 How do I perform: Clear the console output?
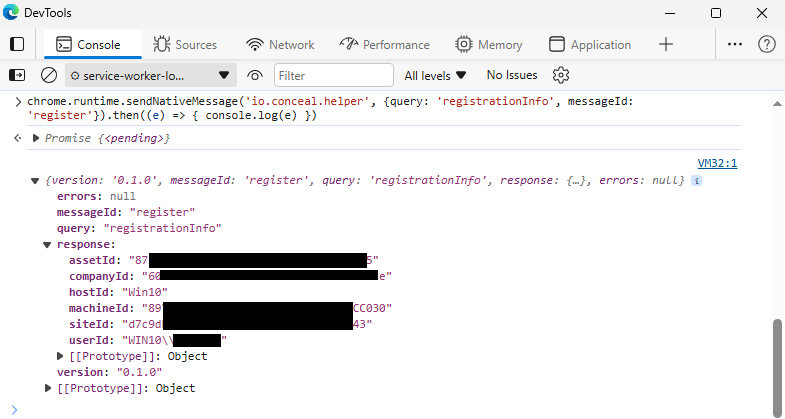pos(49,76)
